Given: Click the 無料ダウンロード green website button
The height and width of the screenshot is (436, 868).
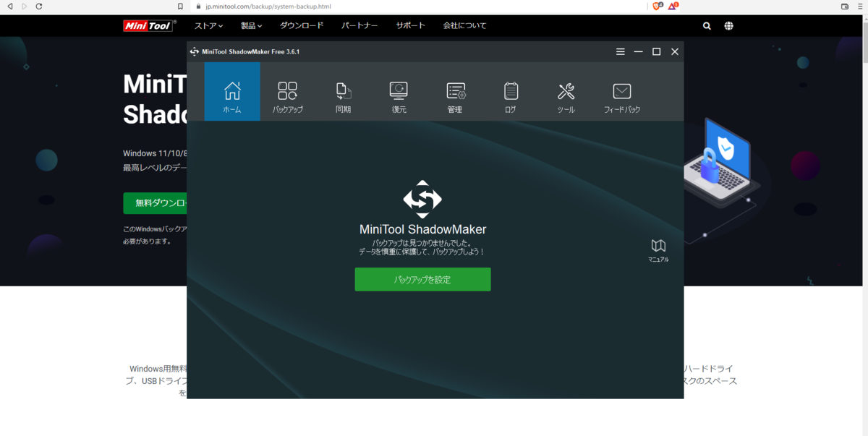Looking at the screenshot, I should click(156, 203).
